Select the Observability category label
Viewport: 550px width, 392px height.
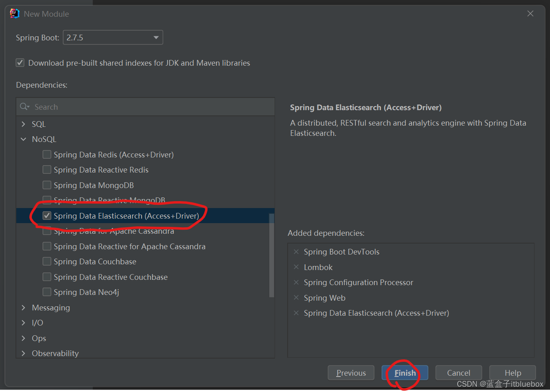click(x=55, y=353)
